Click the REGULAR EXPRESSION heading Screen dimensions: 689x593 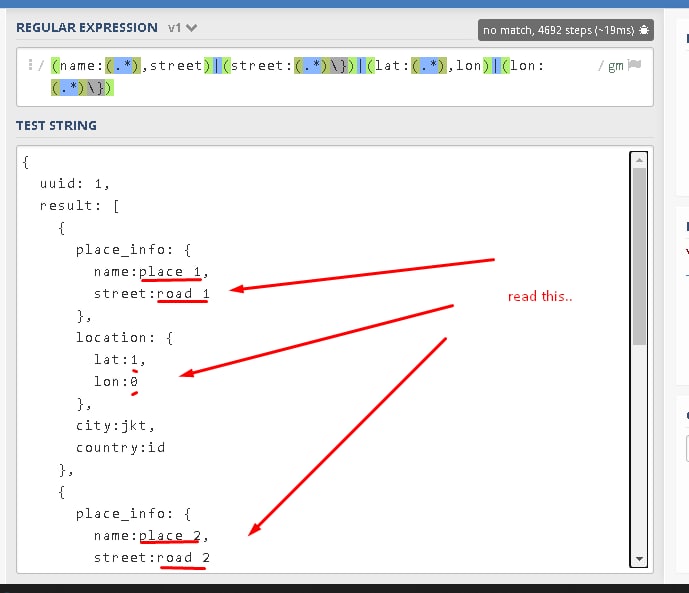pyautogui.click(x=87, y=28)
